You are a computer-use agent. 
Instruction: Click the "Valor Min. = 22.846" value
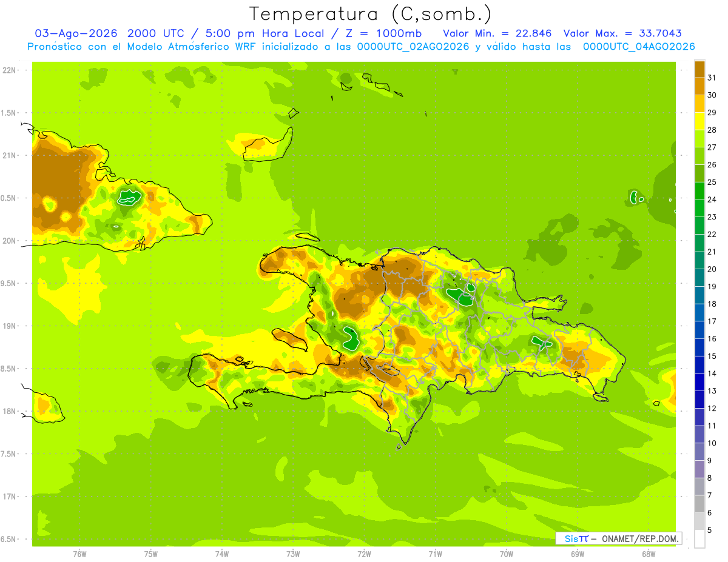coord(497,33)
